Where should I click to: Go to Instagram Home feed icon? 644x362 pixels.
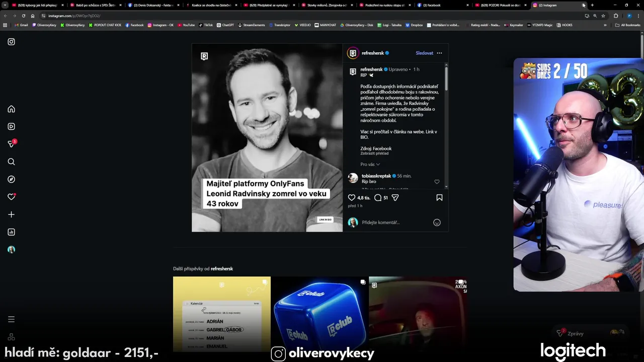(x=11, y=109)
